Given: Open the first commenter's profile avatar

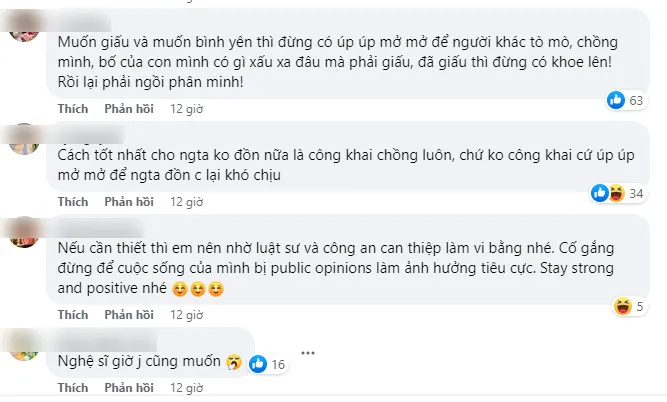Looking at the screenshot, I should pos(22,29).
